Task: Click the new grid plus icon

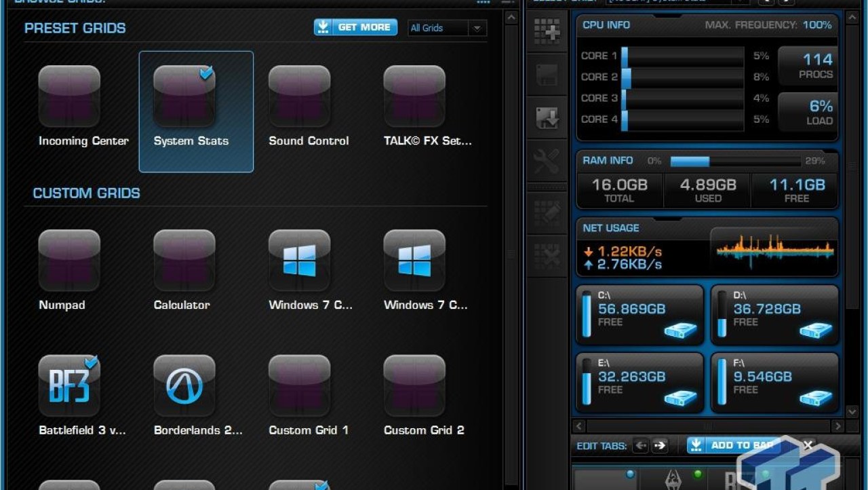Action: click(547, 33)
